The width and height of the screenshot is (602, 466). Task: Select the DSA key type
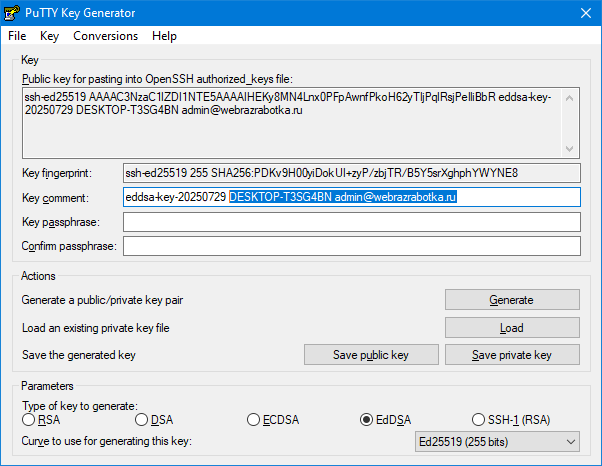tap(142, 420)
